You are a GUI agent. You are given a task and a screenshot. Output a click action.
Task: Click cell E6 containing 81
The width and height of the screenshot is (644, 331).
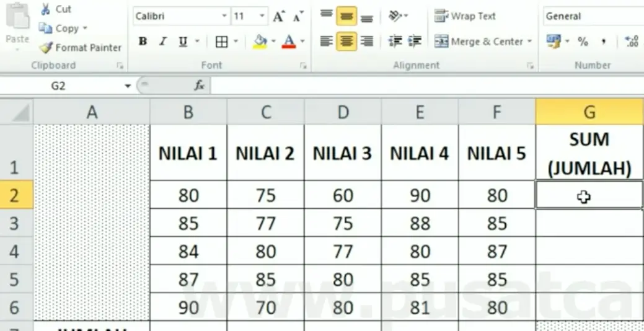[x=420, y=307]
